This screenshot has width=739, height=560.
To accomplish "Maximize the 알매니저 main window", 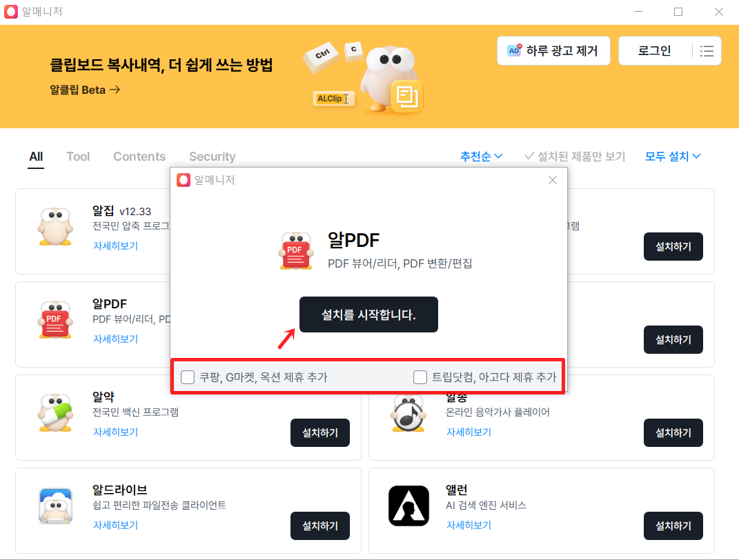I will (678, 12).
